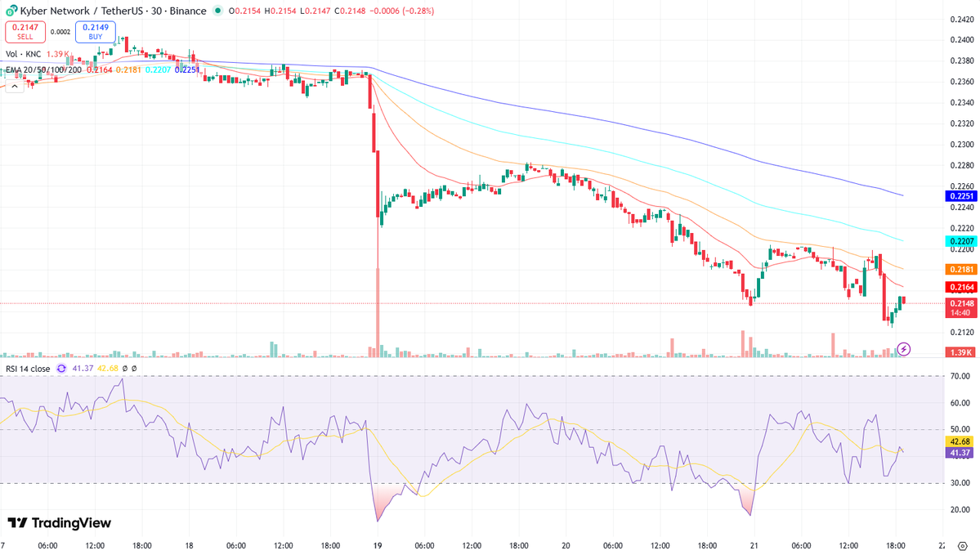Collapse the indicator legend with chevron arrow
Screen dimensions: 980x555
point(13,84)
